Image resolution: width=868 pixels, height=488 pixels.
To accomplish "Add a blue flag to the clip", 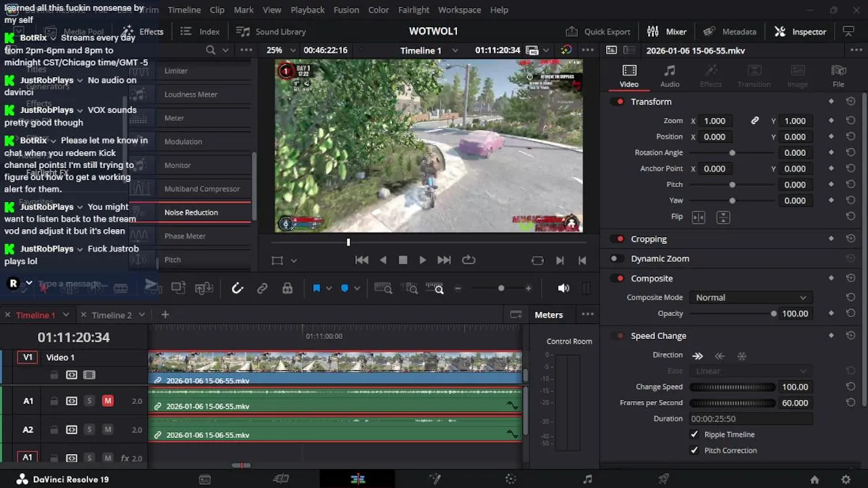I will 317,289.
